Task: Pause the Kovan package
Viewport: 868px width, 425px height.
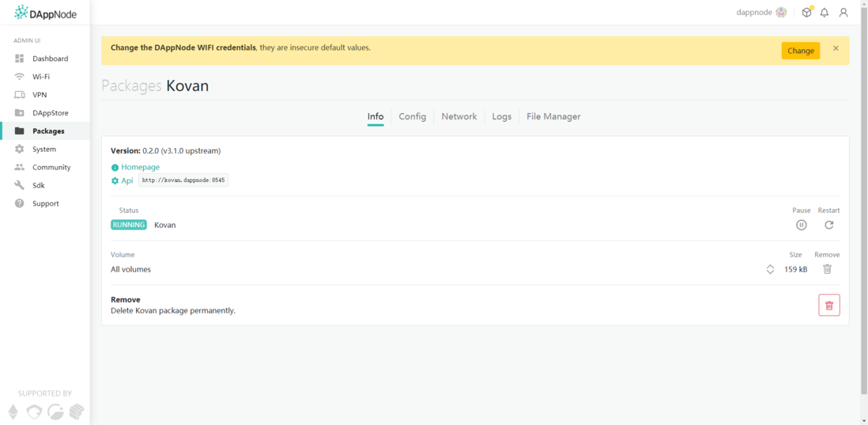Action: point(801,225)
